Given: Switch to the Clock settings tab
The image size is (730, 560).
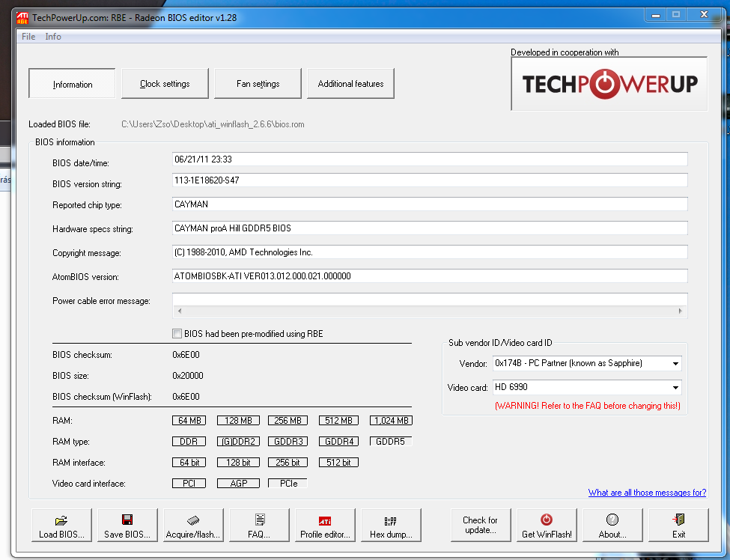Looking at the screenshot, I should [165, 84].
